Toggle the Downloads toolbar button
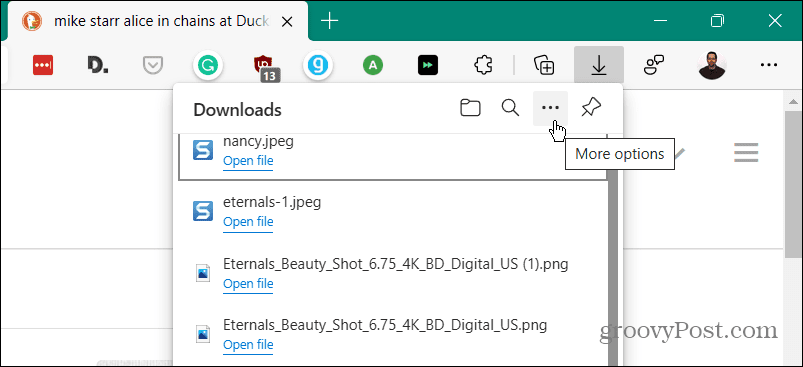The height and width of the screenshot is (367, 803). (599, 64)
